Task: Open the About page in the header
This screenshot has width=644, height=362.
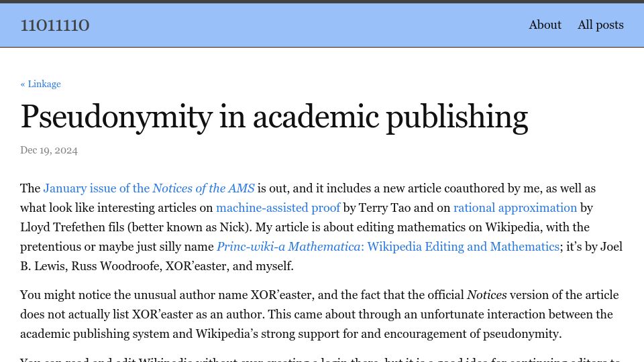Action: pos(545,25)
